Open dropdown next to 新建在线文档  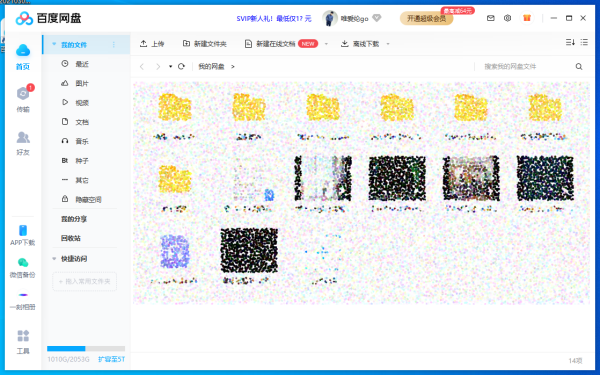pos(326,44)
